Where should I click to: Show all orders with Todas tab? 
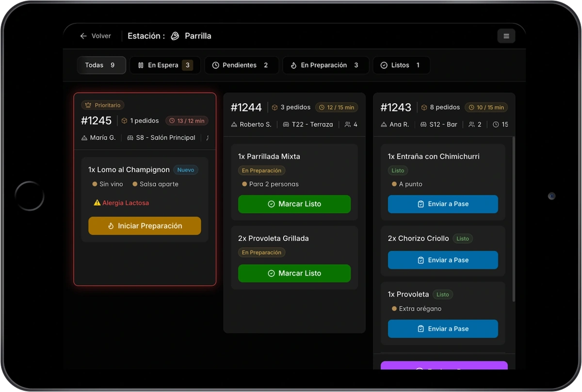coord(101,65)
